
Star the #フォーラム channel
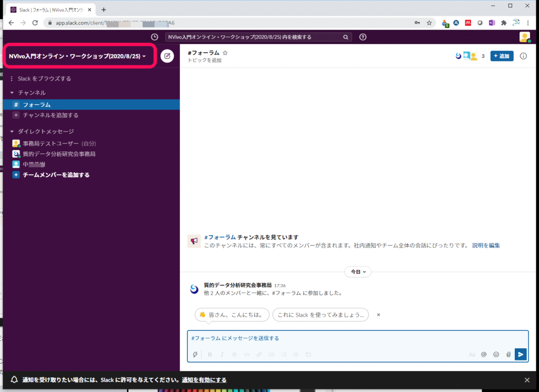pos(225,53)
